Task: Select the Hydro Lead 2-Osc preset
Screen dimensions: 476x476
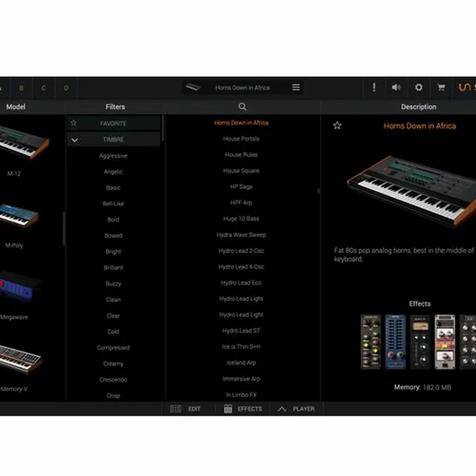Action: [241, 251]
